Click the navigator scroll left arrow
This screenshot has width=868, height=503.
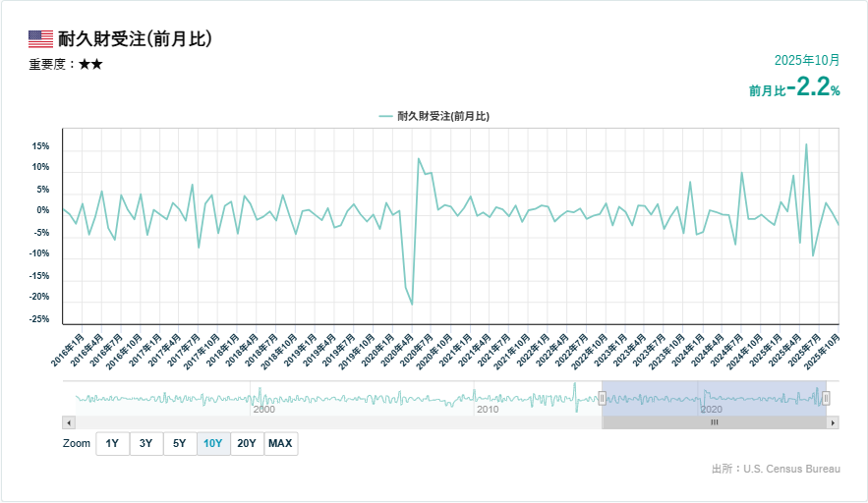[x=69, y=422]
